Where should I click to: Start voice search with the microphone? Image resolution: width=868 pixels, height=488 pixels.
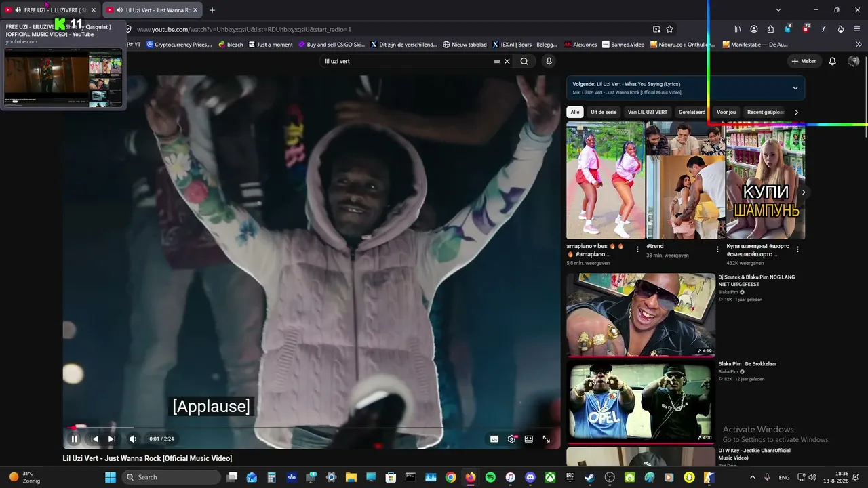[x=549, y=61]
